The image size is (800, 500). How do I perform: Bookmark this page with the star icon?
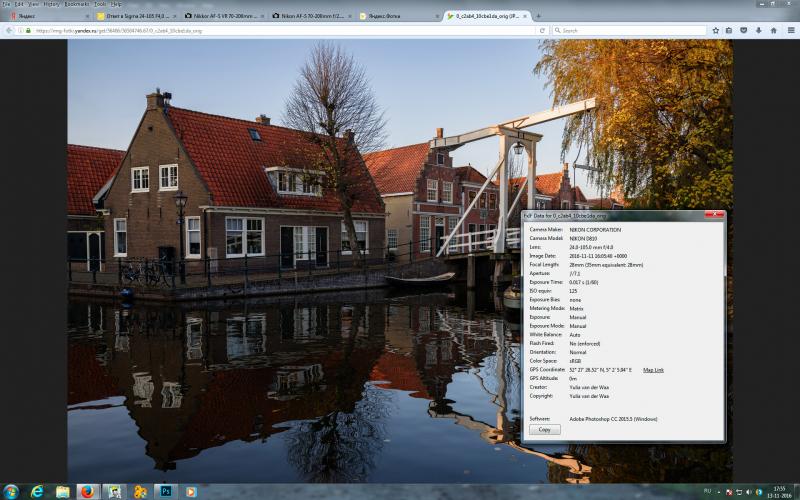point(715,31)
